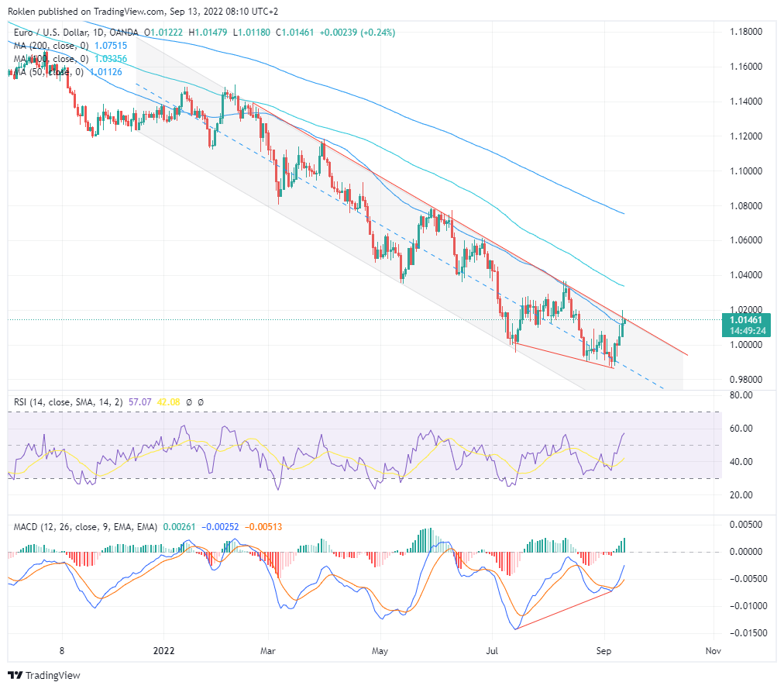Select MACD signal value -0.00513
Viewport: 784px width, 689px height.
coord(263,527)
